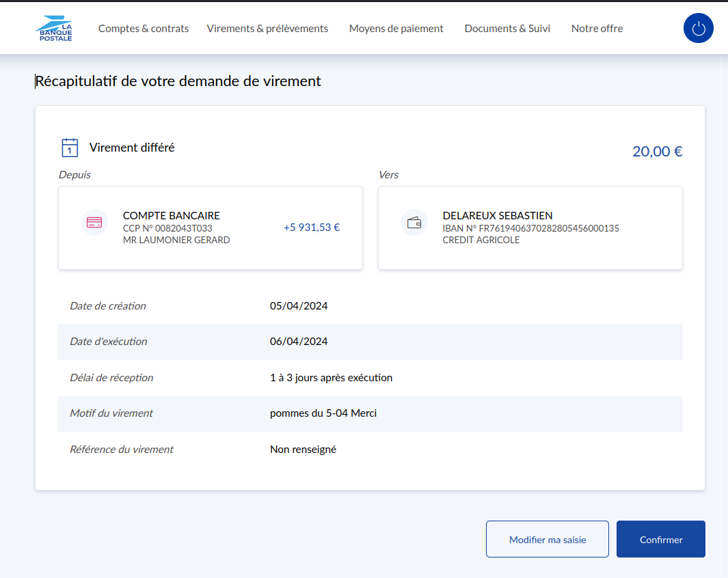Open the Comptes & contrats menu
Screen dimensions: 728x578
144,29
